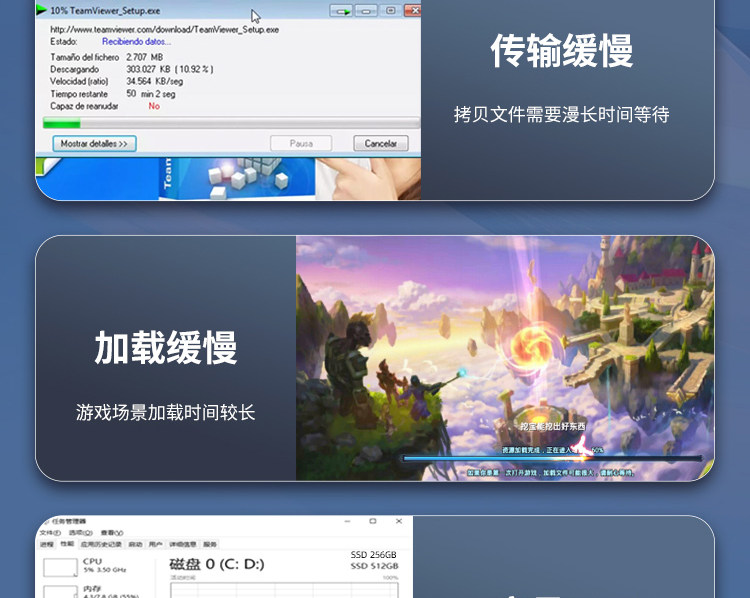Screen dimensions: 750x598
Task: Click the game loading progress bar
Action: (x=552, y=458)
